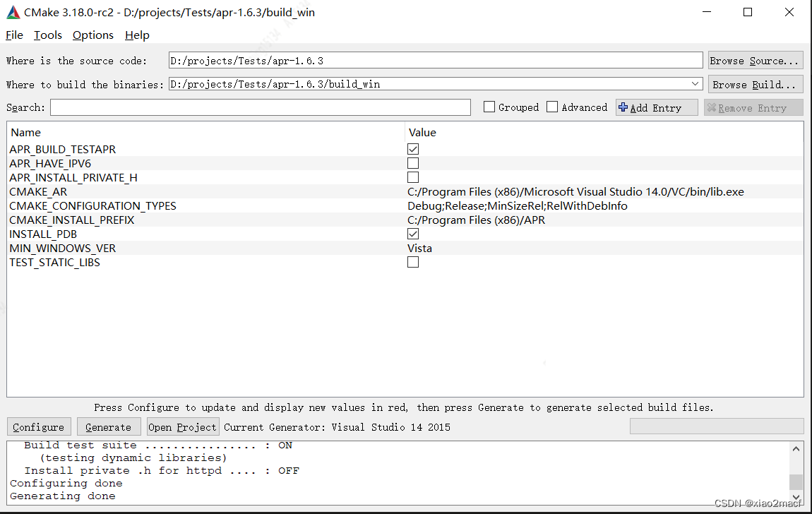The image size is (812, 514).
Task: Click the blue plus icon on Add Entry
Action: pyautogui.click(x=623, y=107)
